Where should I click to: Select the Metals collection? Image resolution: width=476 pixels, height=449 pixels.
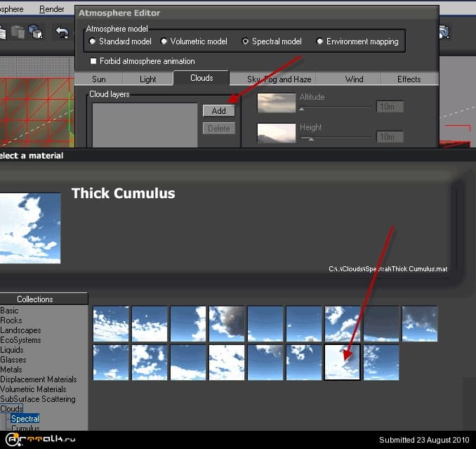coord(11,370)
